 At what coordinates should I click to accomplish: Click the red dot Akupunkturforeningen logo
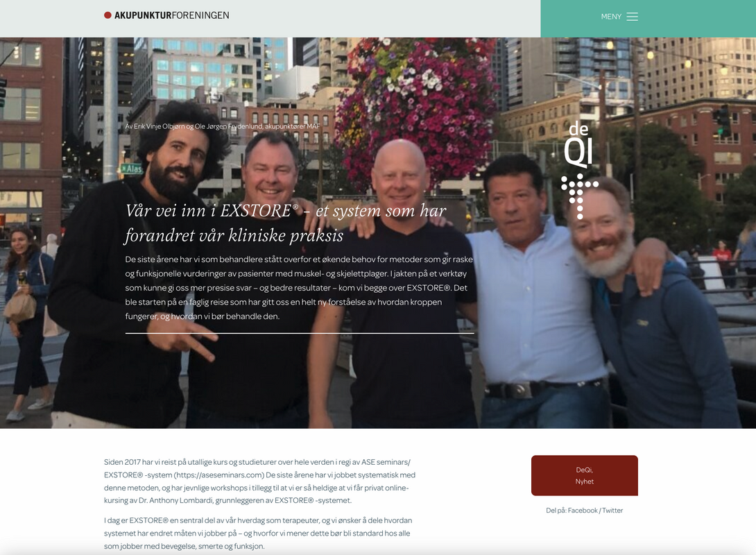108,15
